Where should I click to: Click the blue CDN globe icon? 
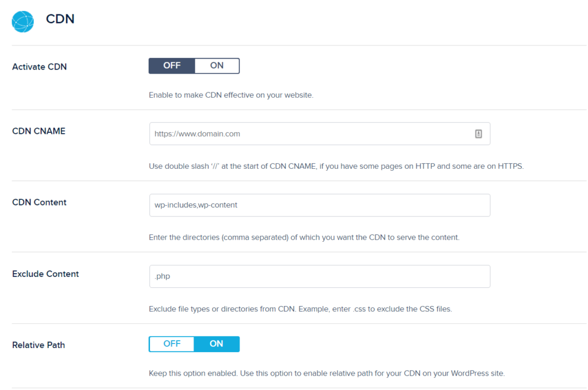(23, 21)
